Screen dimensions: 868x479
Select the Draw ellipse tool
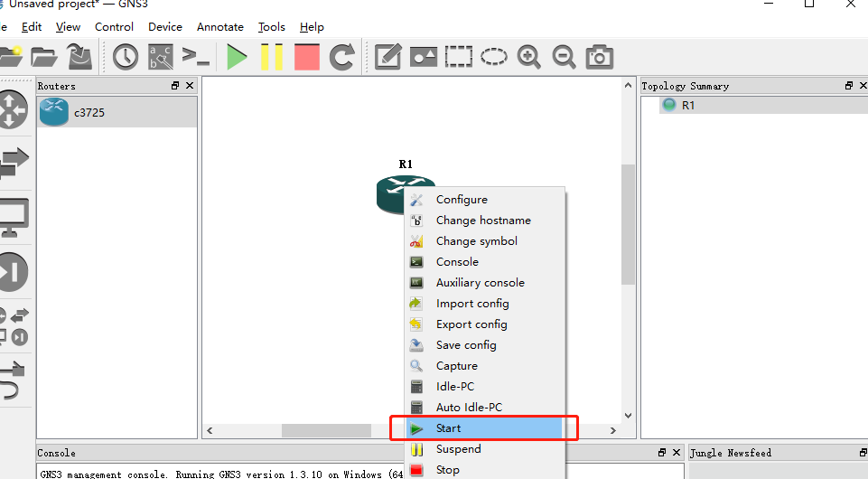494,56
